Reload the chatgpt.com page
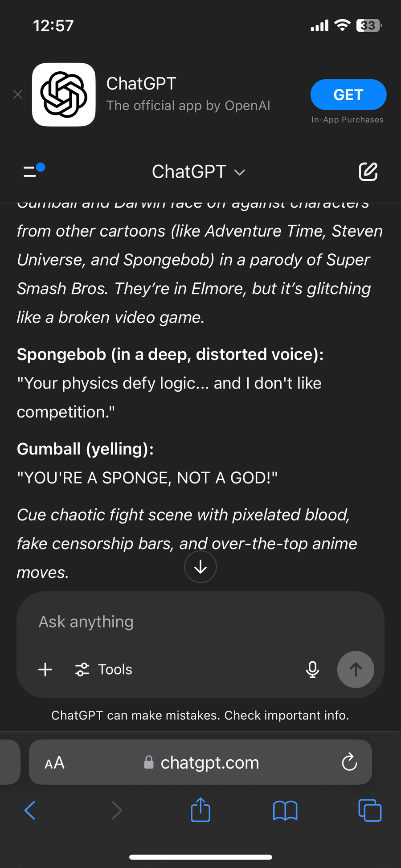The height and width of the screenshot is (868, 401). [x=349, y=762]
